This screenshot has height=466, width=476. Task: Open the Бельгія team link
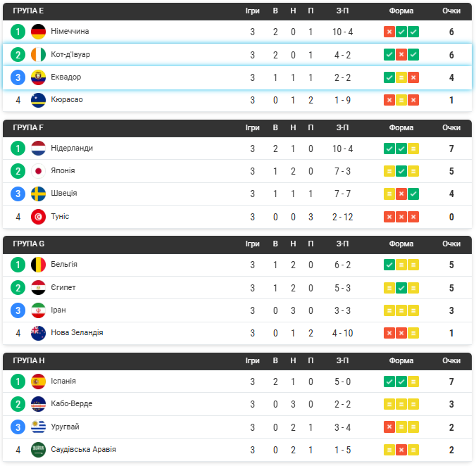(x=64, y=264)
